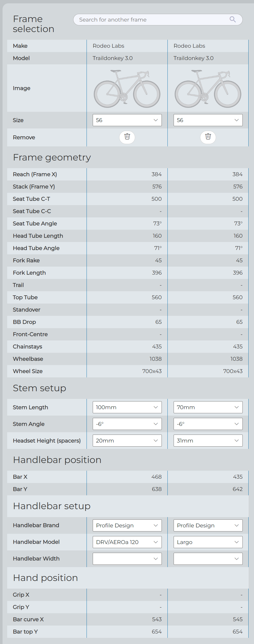This screenshot has height=644, width=254.
Task: Click the 'Fork Rake' row label
Action: point(26,260)
